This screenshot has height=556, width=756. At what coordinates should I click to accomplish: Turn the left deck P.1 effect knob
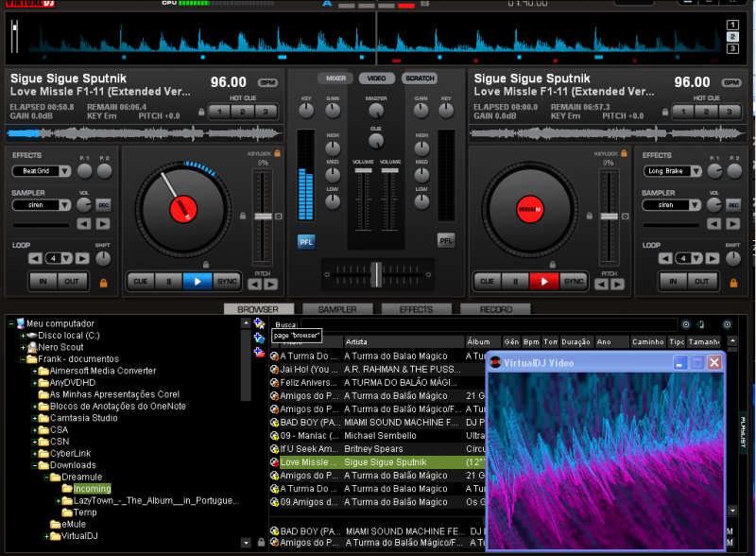85,171
